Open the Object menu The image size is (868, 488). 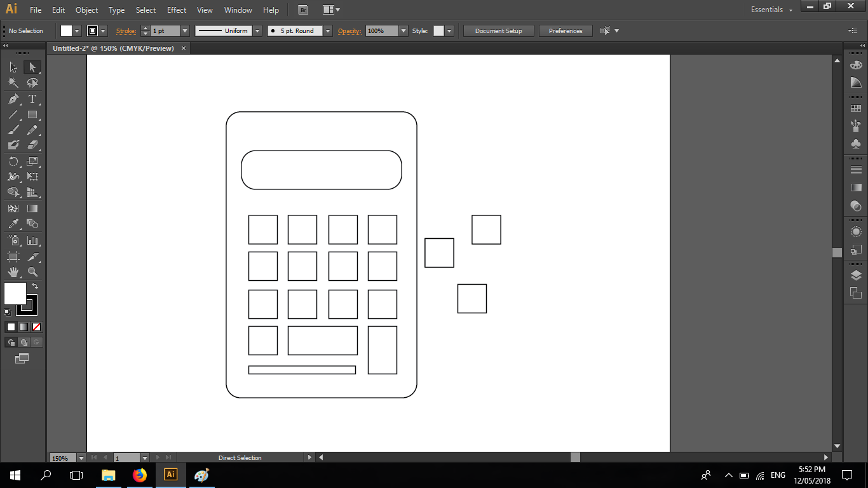(87, 10)
